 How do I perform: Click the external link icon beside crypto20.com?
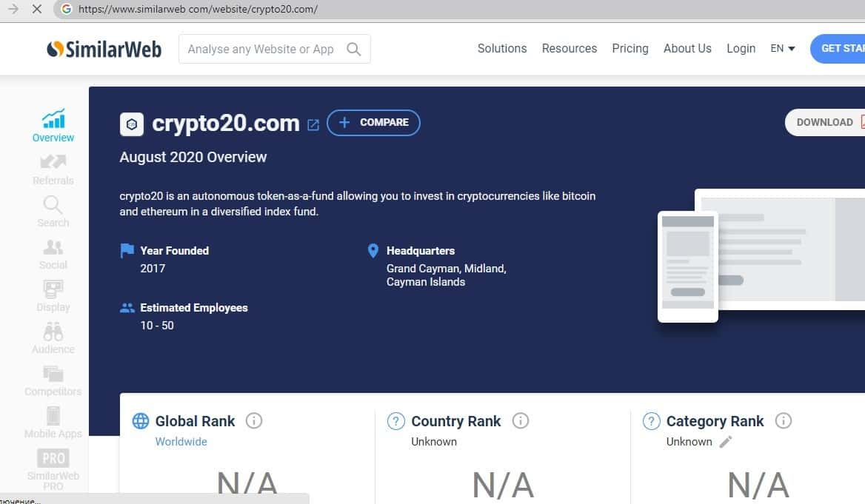tap(313, 124)
